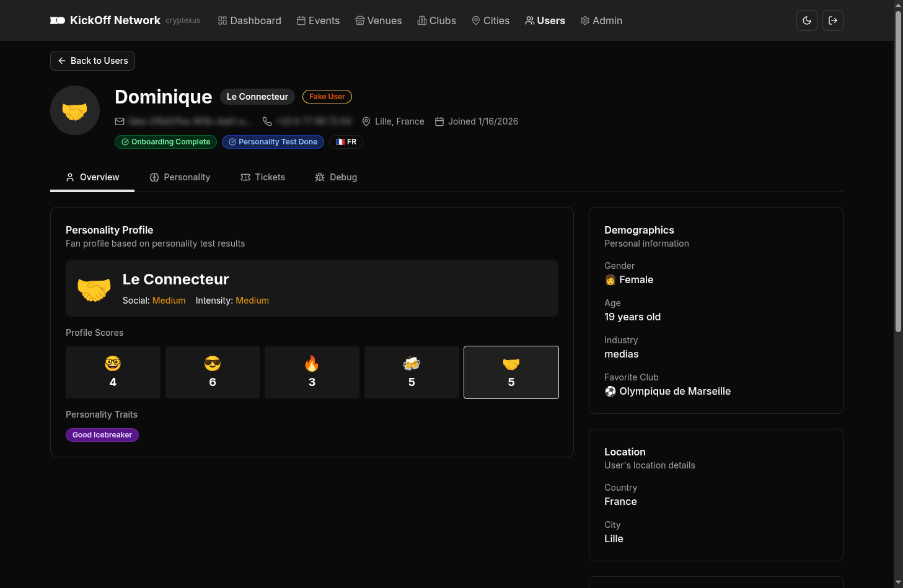
Task: Click Back to Users button
Action: pyautogui.click(x=92, y=61)
